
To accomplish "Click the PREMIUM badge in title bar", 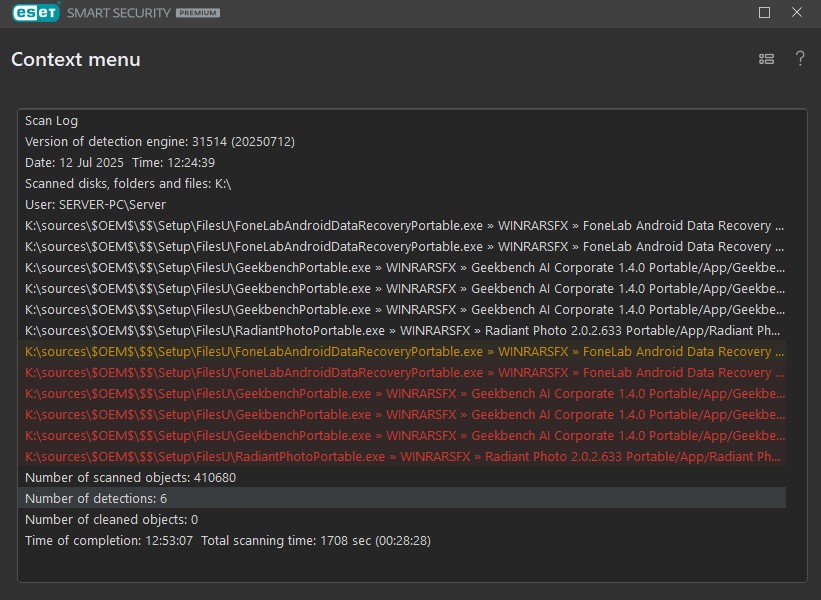I will (x=198, y=13).
